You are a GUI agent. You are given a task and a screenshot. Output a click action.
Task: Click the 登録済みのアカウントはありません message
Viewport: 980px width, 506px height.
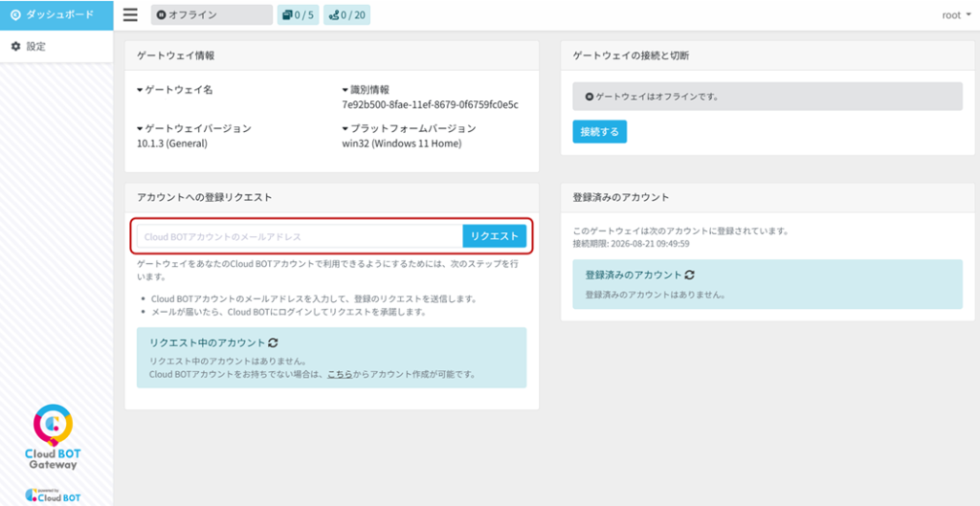tap(656, 295)
